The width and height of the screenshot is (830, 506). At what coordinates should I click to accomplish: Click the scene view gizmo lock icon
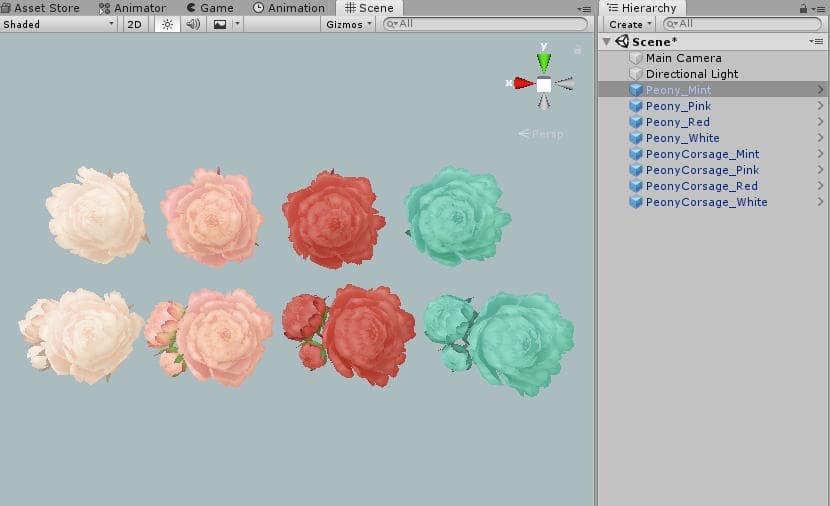point(577,48)
